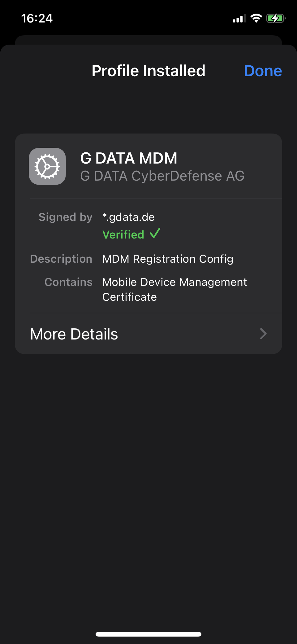Select the G DATA MDM profile name
Viewport: 297px width, 644px height.
point(129,158)
